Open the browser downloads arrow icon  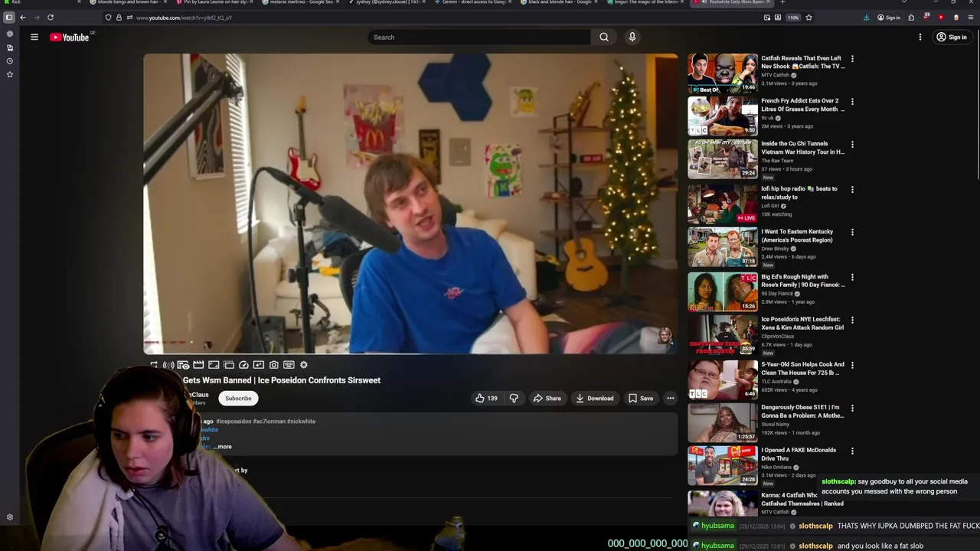click(x=866, y=17)
